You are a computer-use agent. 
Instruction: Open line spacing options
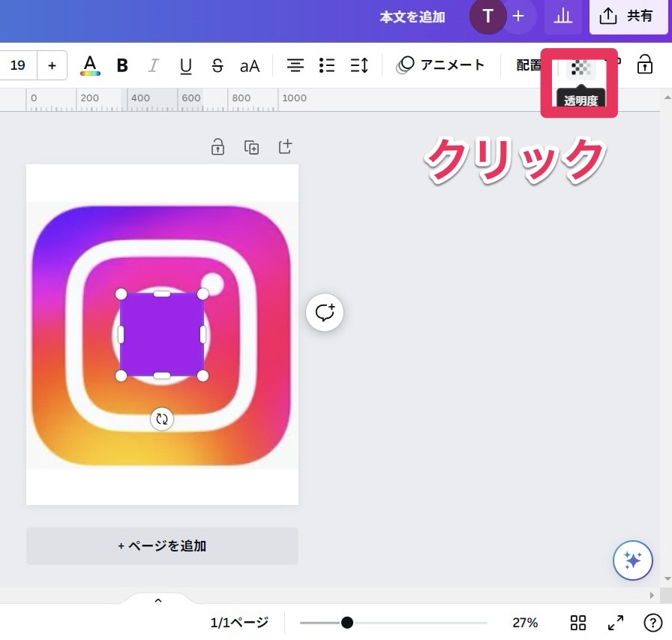pos(359,65)
